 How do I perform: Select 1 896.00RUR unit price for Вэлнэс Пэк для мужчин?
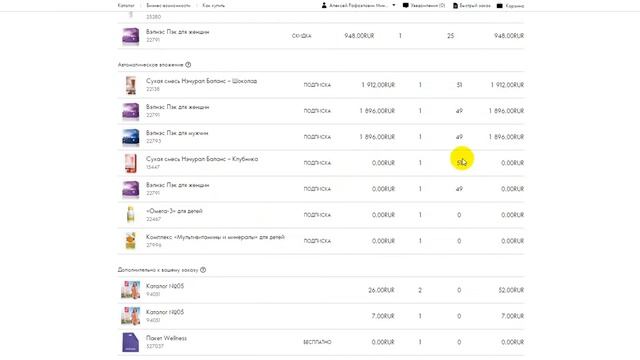click(377, 137)
